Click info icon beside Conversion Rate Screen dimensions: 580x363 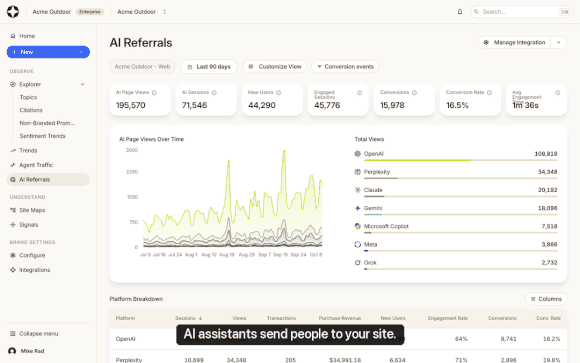(489, 93)
